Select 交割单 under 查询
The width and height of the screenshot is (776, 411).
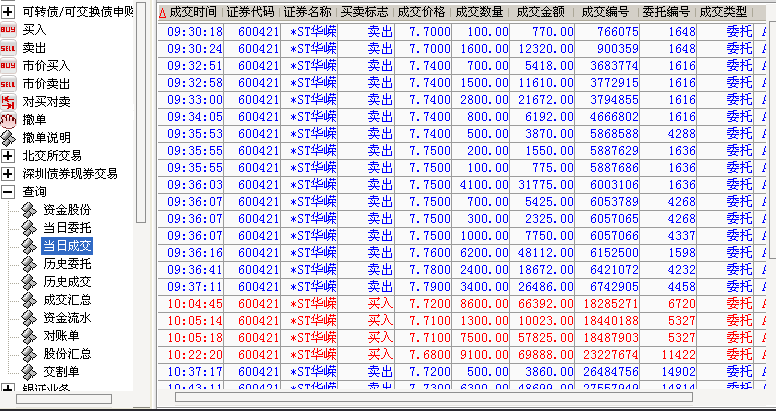tap(61, 371)
